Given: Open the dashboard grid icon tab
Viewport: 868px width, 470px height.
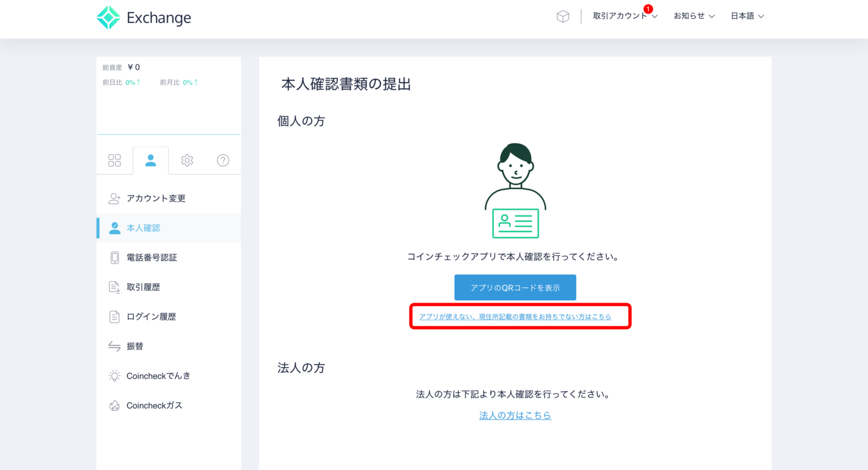Looking at the screenshot, I should click(x=114, y=161).
